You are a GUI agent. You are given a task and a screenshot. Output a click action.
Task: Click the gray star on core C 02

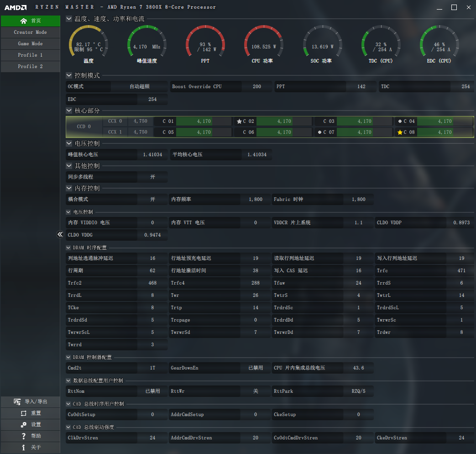pos(239,121)
